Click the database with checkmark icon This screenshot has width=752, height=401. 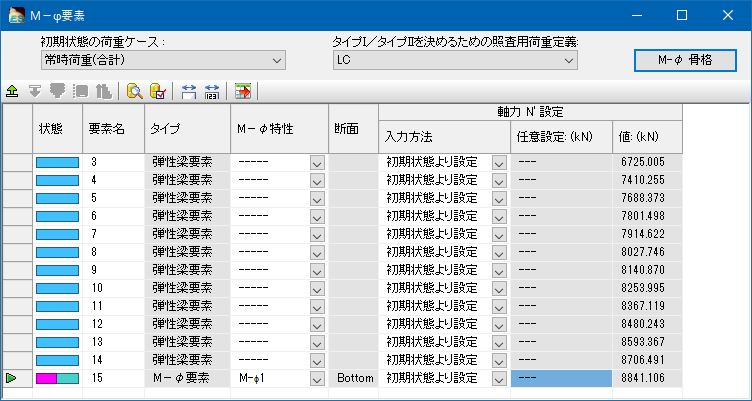click(158, 91)
